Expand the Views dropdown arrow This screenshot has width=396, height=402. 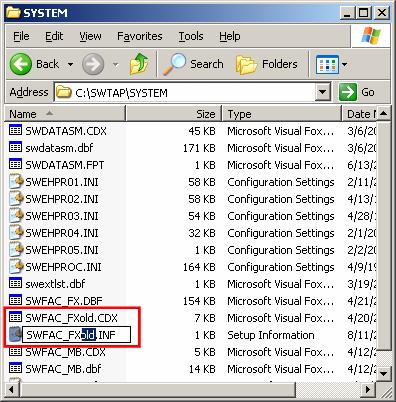[344, 64]
